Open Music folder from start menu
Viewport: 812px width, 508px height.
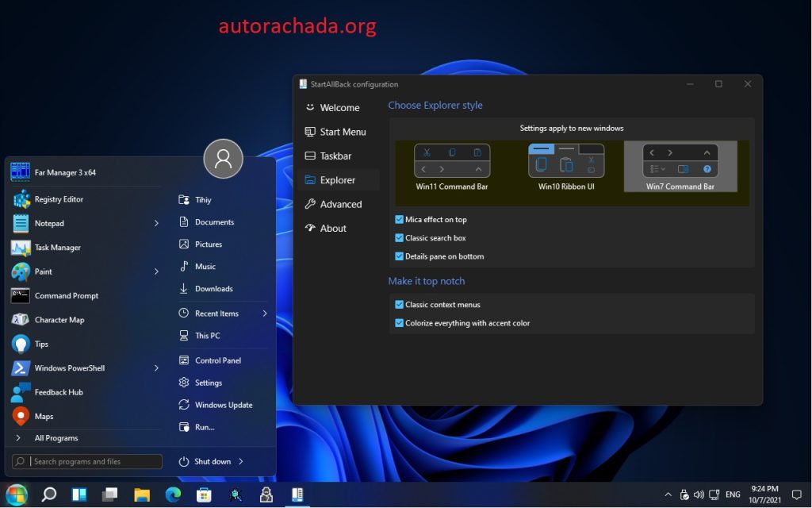click(223, 267)
